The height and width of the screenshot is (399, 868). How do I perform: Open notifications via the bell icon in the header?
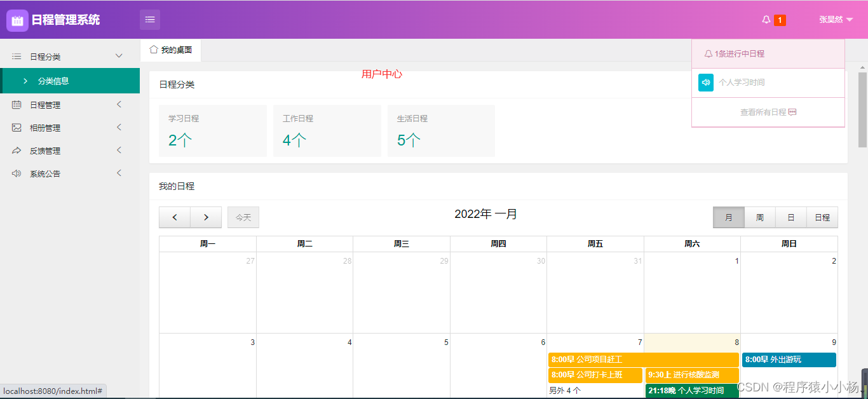click(766, 20)
